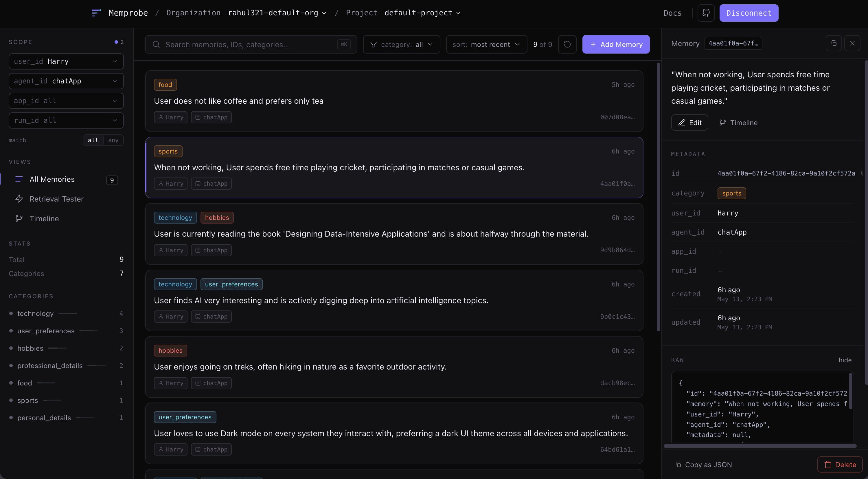The image size is (868, 479).
Task: Click the Harry chip on AI interest memory
Action: pos(170,317)
